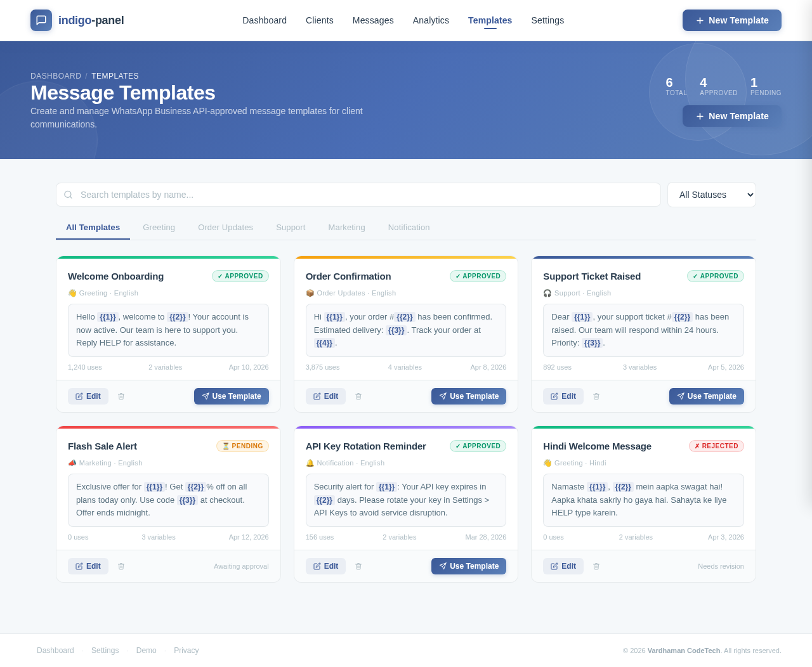Show the Marketing tab

[x=346, y=228]
